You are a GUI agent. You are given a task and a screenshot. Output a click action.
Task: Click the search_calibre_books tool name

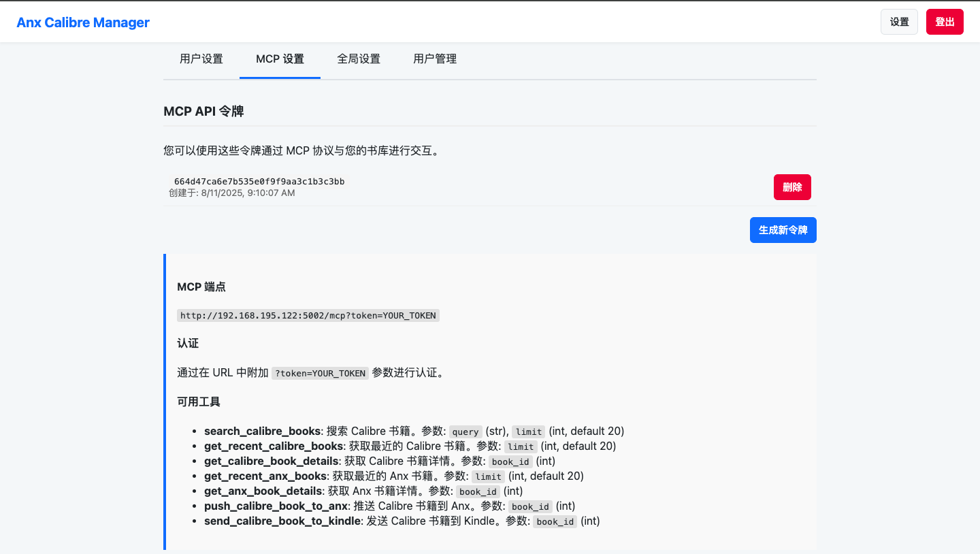coord(262,431)
